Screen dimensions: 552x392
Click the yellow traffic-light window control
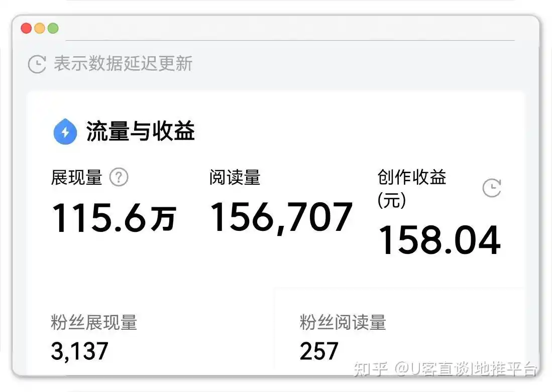click(x=39, y=28)
